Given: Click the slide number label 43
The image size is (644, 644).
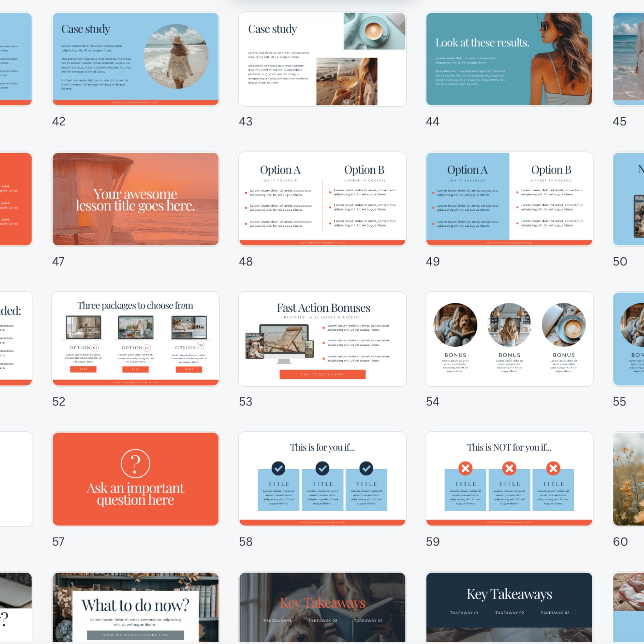Looking at the screenshot, I should [x=246, y=121].
